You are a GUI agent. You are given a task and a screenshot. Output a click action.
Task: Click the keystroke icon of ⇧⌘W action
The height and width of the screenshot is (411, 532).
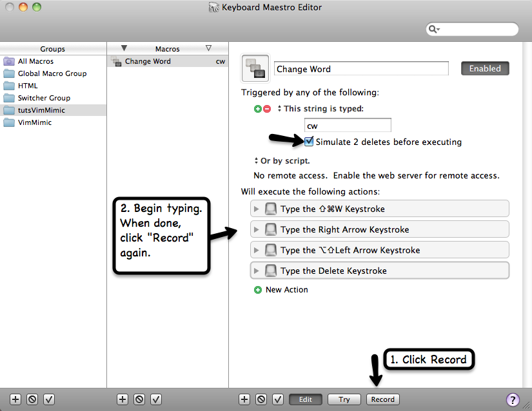click(270, 209)
